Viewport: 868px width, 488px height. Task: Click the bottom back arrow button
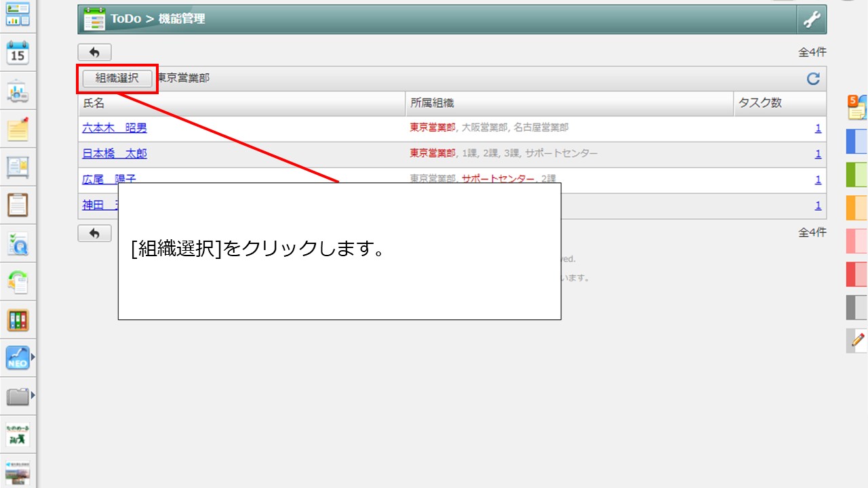[94, 233]
